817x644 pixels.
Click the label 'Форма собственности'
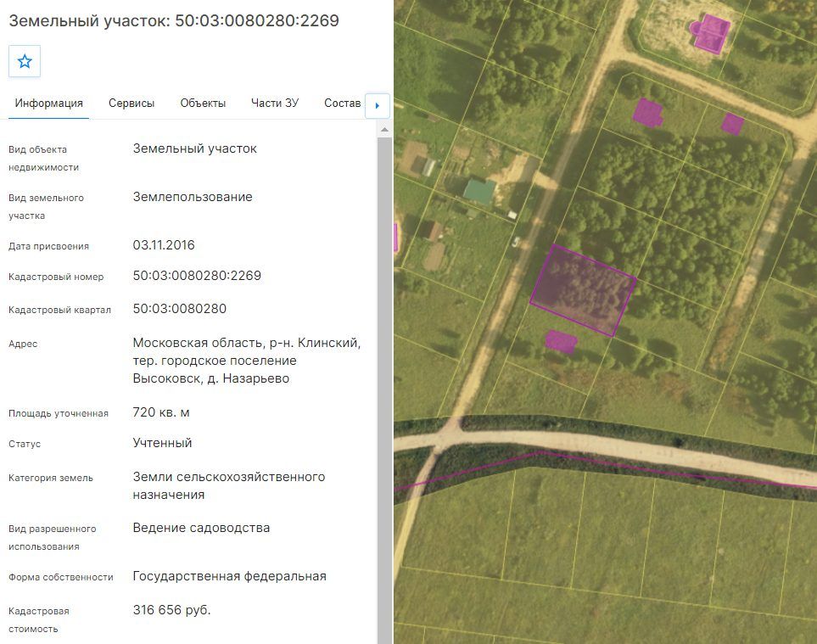pyautogui.click(x=61, y=577)
